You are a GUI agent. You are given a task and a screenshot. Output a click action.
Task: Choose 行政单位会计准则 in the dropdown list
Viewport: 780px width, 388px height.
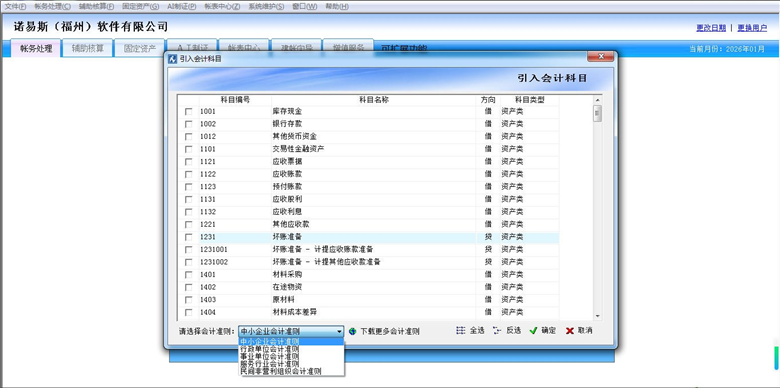tap(292, 349)
